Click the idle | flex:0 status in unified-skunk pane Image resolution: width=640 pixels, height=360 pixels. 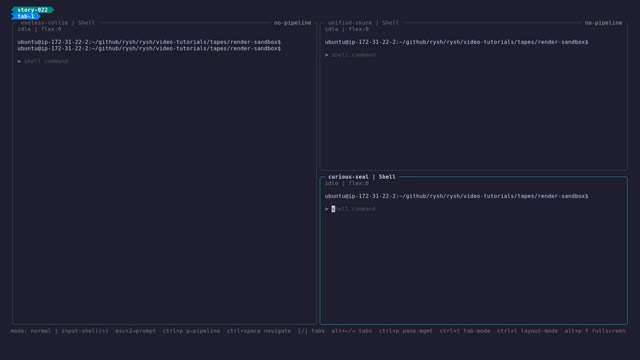[x=347, y=29]
